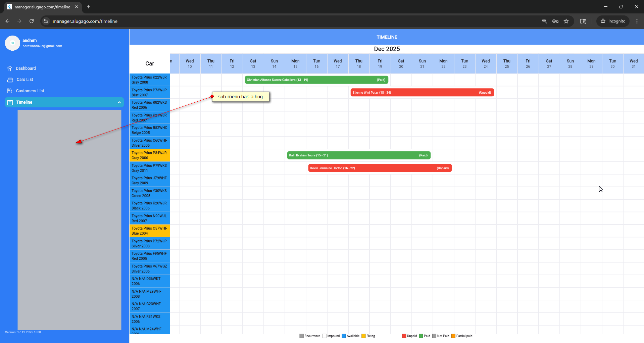This screenshot has width=644, height=343.
Task: Click the Timeline sidebar icon
Action: click(10, 102)
